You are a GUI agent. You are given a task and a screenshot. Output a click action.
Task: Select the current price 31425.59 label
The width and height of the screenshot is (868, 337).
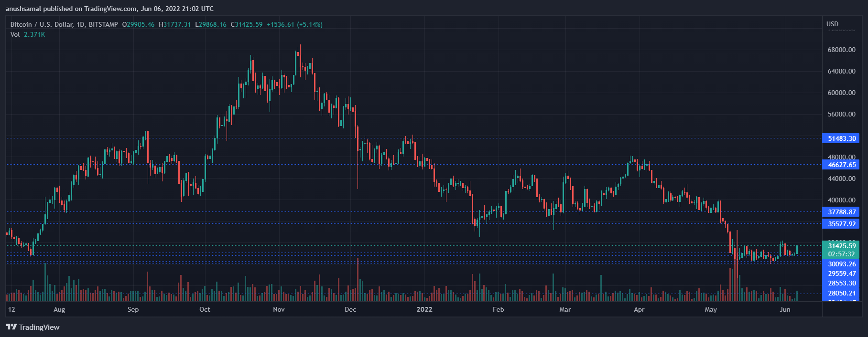point(841,246)
